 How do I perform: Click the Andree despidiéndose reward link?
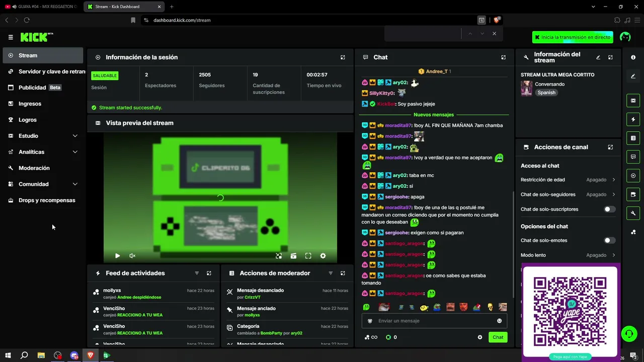[139, 297]
